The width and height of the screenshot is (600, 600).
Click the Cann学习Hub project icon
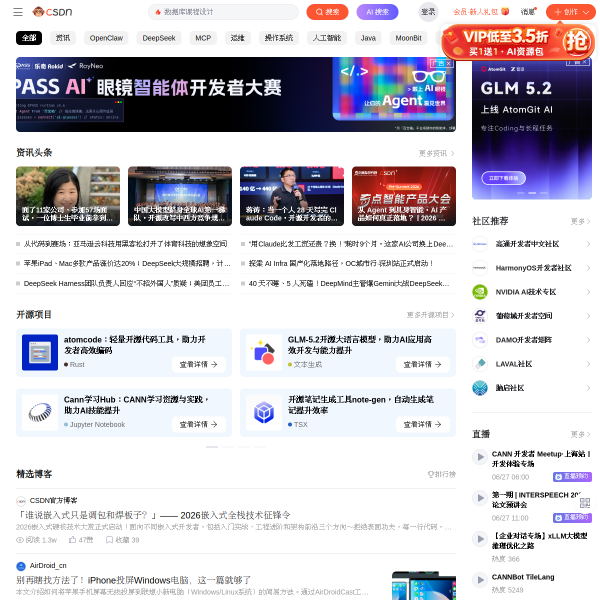click(x=40, y=412)
